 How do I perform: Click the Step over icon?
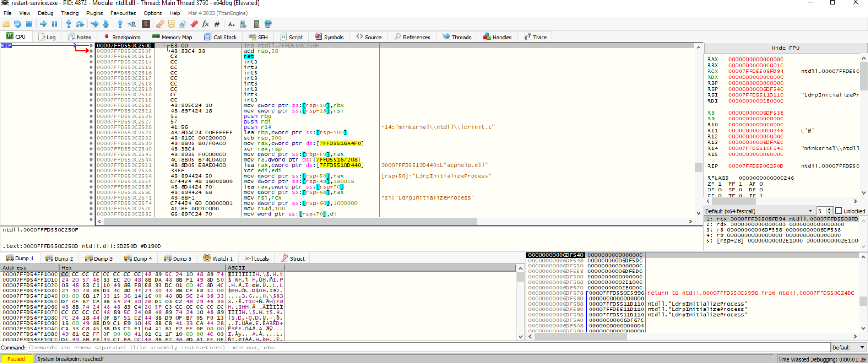(80, 24)
